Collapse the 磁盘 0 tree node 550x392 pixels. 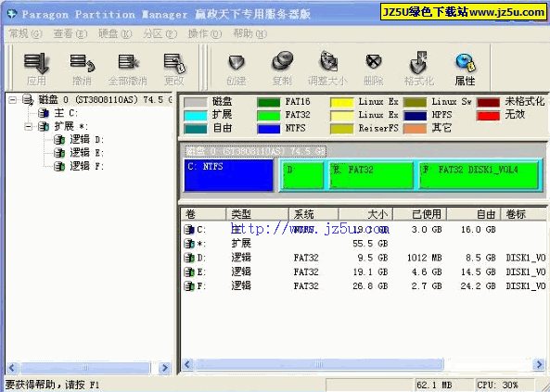coord(12,100)
